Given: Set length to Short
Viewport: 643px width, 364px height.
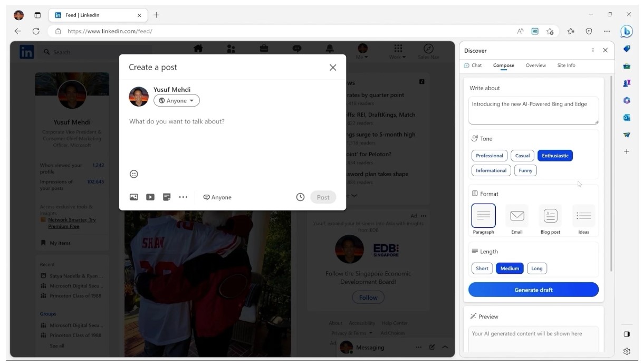Looking at the screenshot, I should coord(482,269).
